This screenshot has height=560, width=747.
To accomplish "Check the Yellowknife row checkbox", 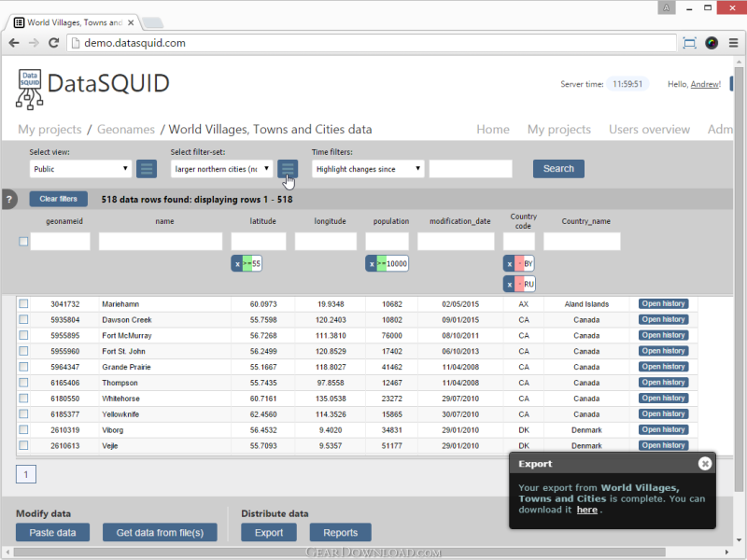I will 23,413.
